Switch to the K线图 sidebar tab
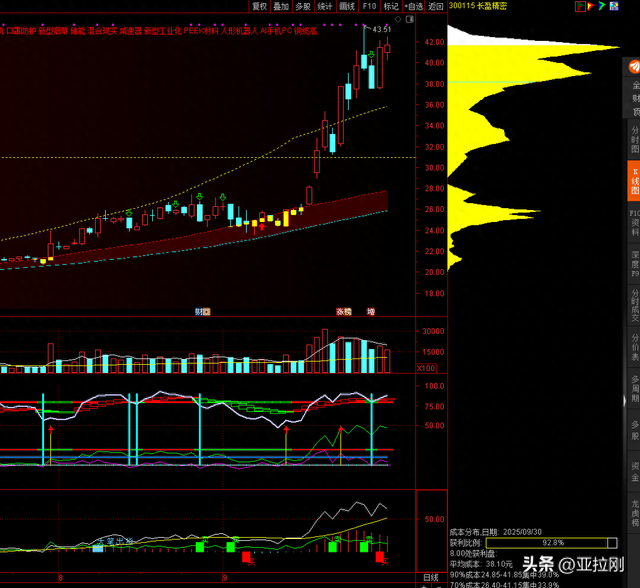Viewport: 640px width, 588px height. tap(633, 180)
